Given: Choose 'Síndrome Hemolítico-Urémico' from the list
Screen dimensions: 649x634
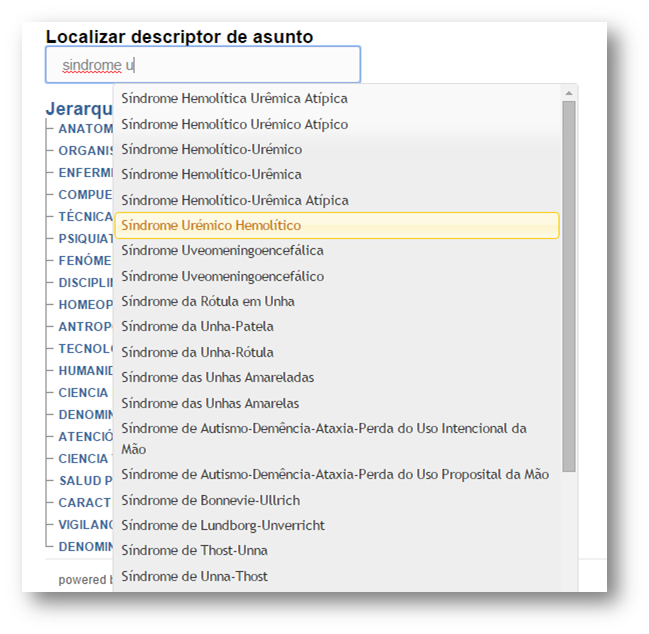Looking at the screenshot, I should pyautogui.click(x=337, y=149).
